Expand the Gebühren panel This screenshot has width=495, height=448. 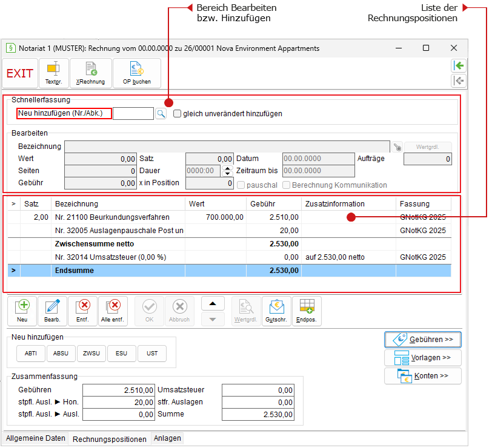point(423,340)
